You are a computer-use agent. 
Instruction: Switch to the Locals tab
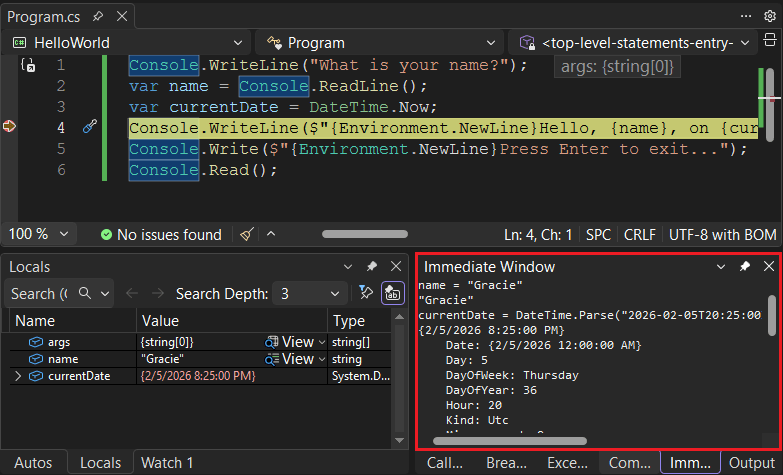(100, 463)
